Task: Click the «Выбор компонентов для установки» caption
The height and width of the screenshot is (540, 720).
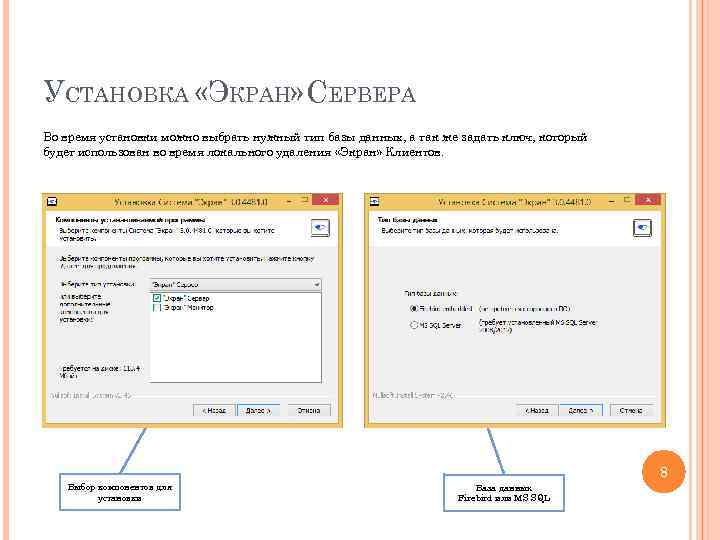Action: (x=120, y=492)
